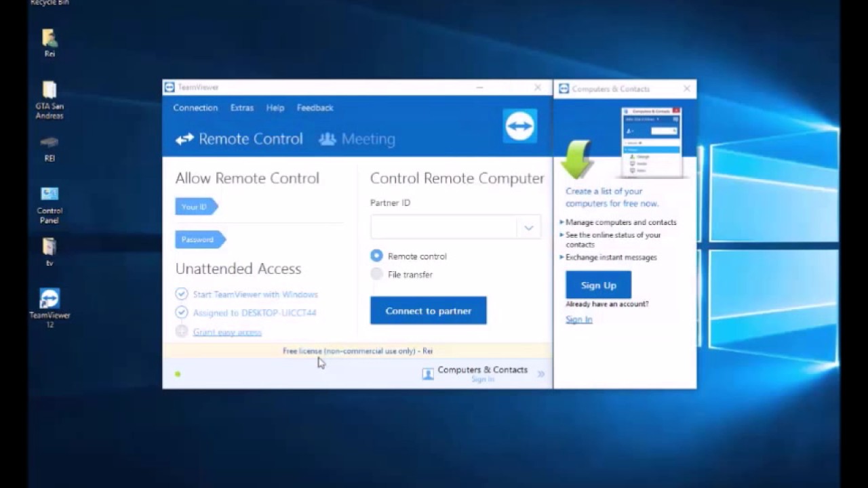Click Connect to partner button
The width and height of the screenshot is (868, 488).
[x=429, y=310]
